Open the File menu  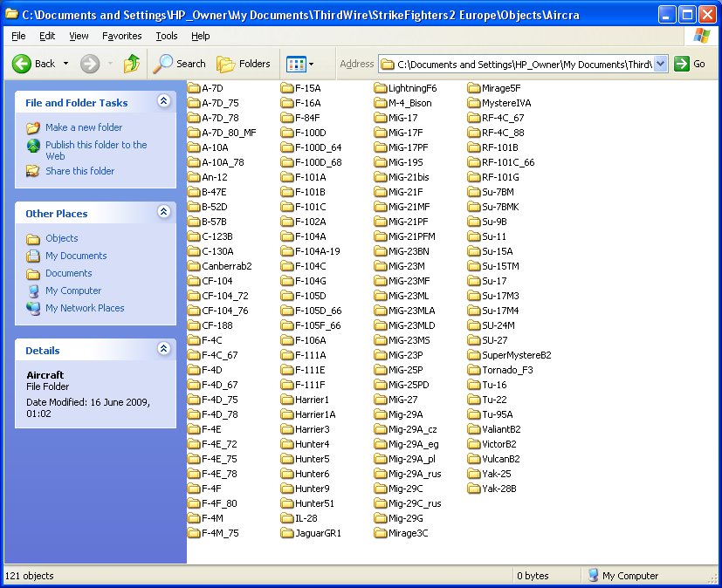point(18,36)
